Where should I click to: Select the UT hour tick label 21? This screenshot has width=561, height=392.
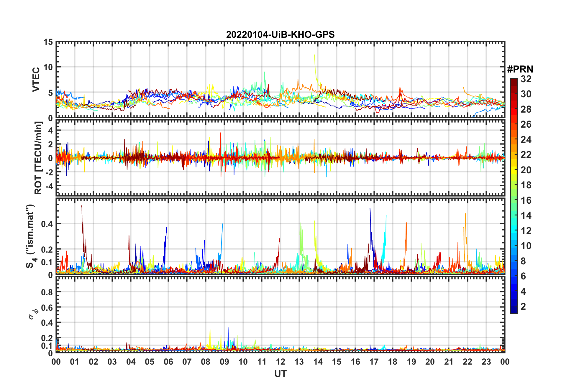pyautogui.click(x=449, y=362)
